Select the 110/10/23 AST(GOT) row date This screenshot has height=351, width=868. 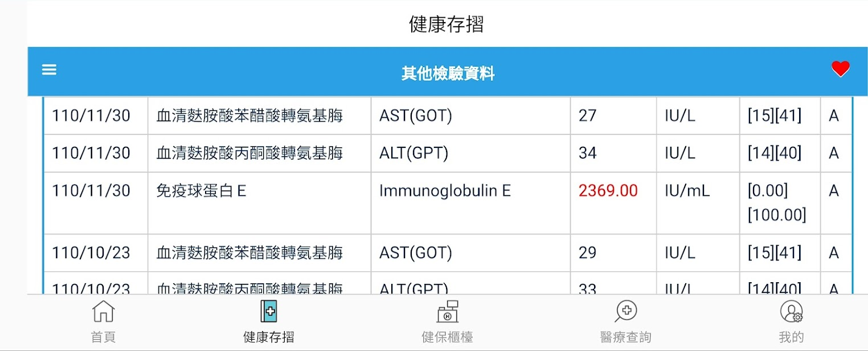[91, 253]
